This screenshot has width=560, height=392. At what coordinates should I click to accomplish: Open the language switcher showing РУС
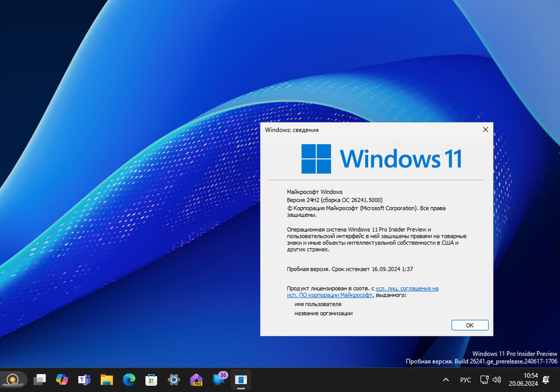466,380
